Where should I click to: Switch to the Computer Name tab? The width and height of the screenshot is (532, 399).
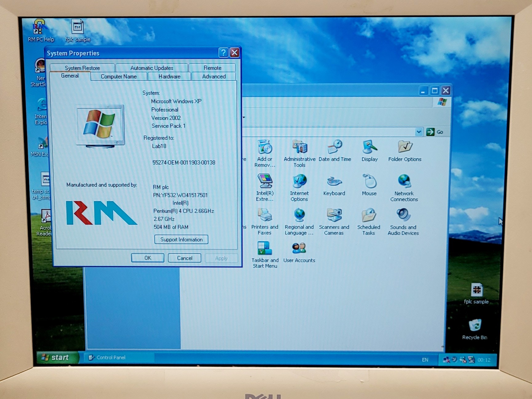click(119, 76)
